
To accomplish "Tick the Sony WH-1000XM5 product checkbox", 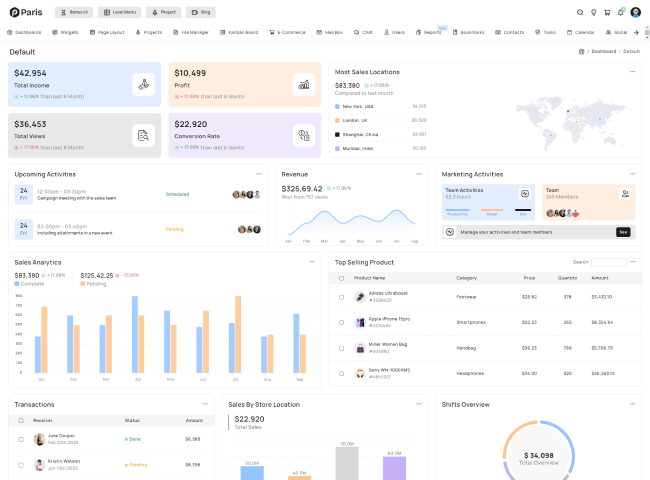I will pyautogui.click(x=341, y=374).
